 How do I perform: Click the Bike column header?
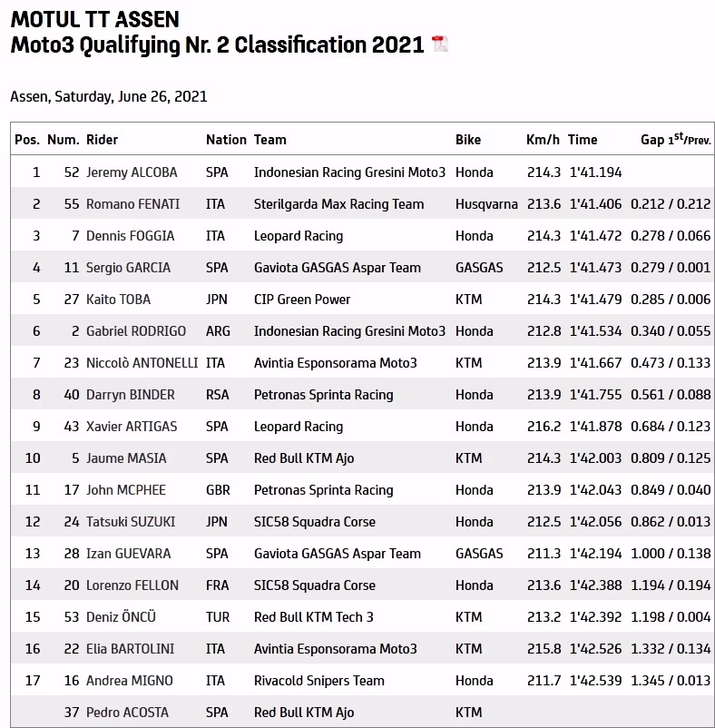point(468,140)
